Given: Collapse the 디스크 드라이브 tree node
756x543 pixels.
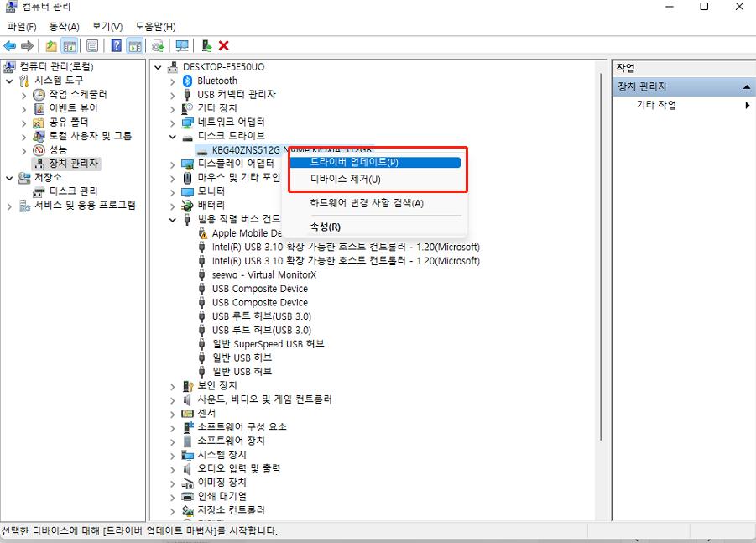Looking at the screenshot, I should [x=172, y=136].
